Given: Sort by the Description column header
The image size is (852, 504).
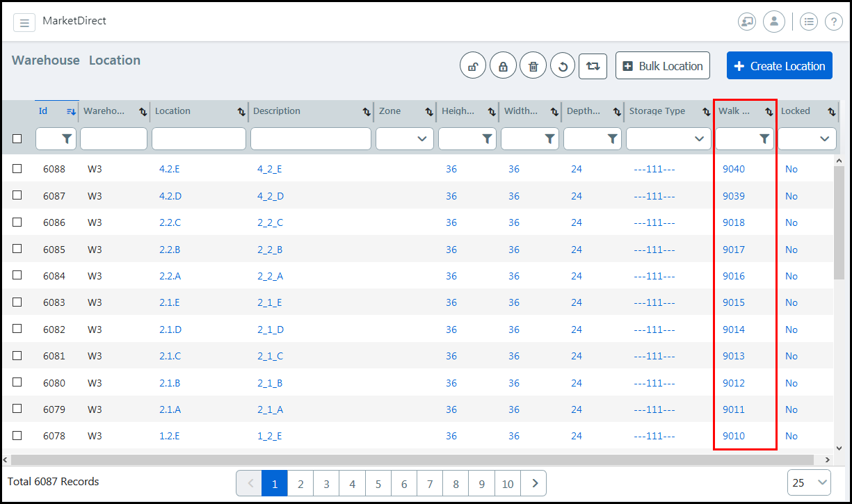Looking at the screenshot, I should click(x=277, y=111).
